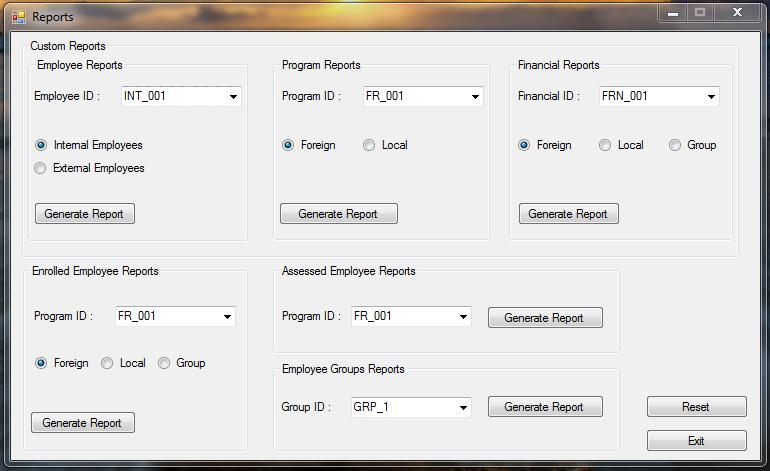
Task: Click Generate Report under Financial Reports
Action: tap(569, 214)
